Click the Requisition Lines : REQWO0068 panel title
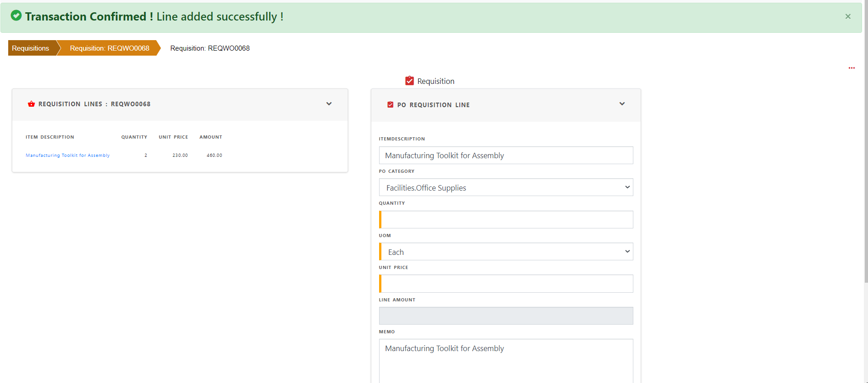 [x=94, y=104]
